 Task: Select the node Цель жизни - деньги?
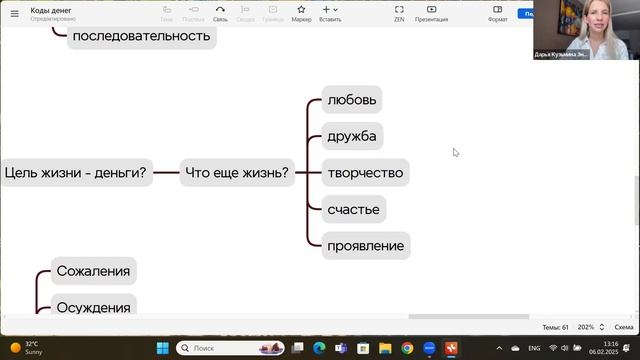(x=76, y=173)
